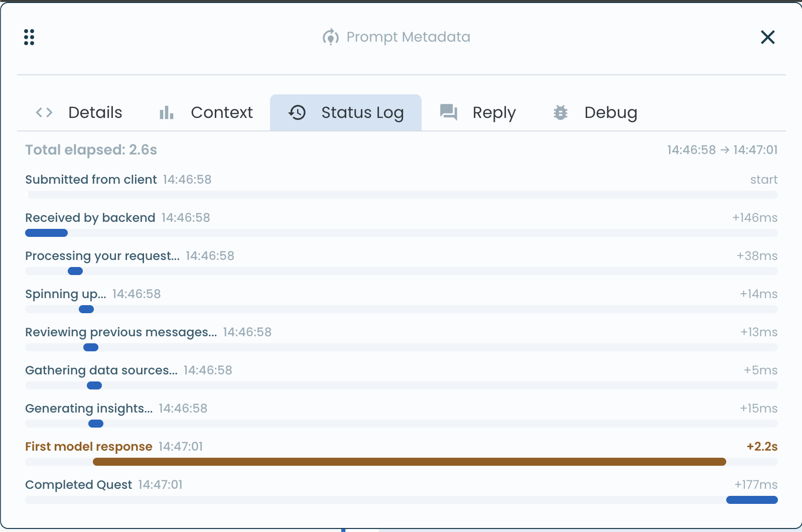Open the Debug tab
802x532 pixels.
[595, 112]
